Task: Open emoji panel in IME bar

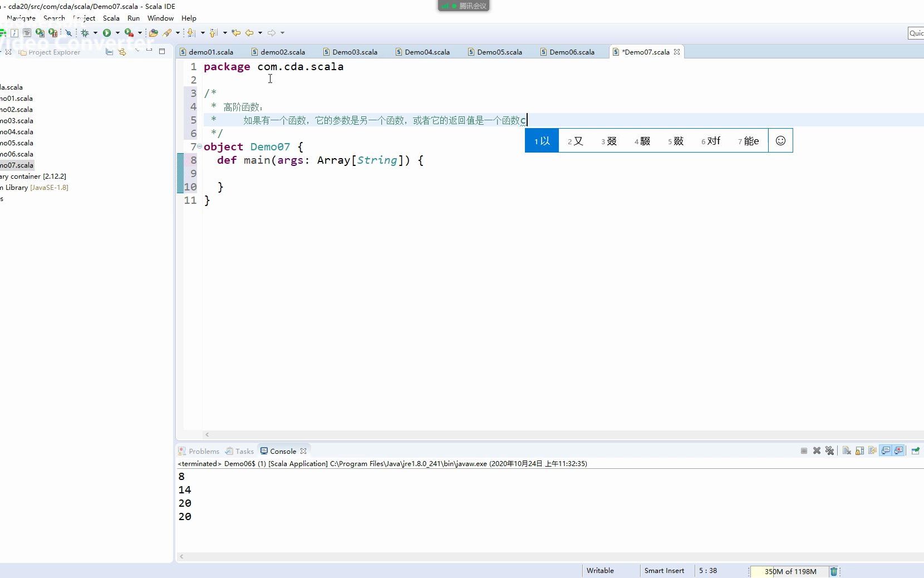Action: (x=780, y=141)
